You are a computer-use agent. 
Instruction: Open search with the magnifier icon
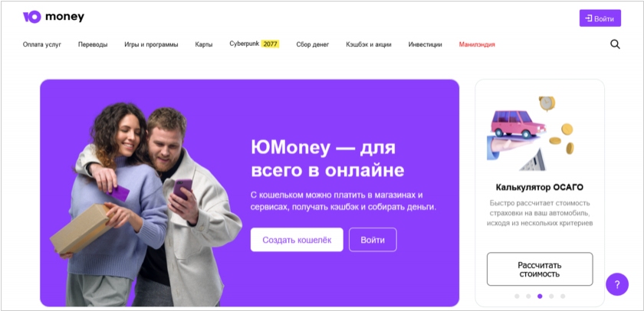coord(615,44)
